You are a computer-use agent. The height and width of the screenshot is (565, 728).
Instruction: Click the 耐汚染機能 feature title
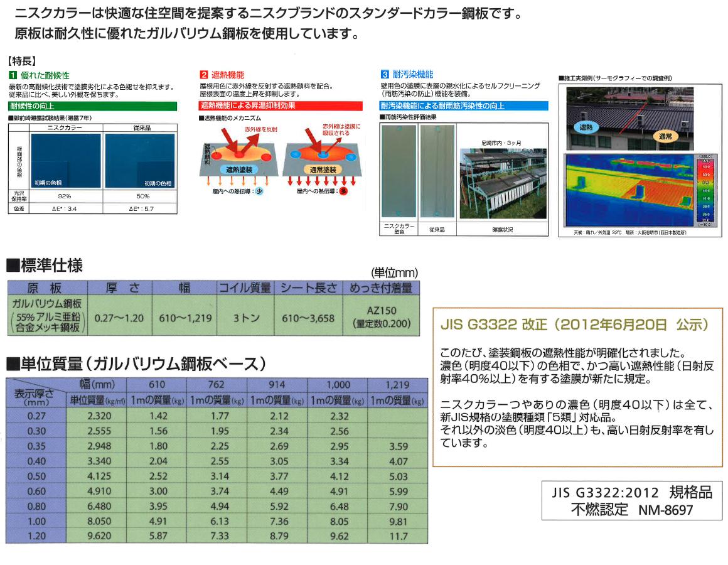[x=413, y=74]
